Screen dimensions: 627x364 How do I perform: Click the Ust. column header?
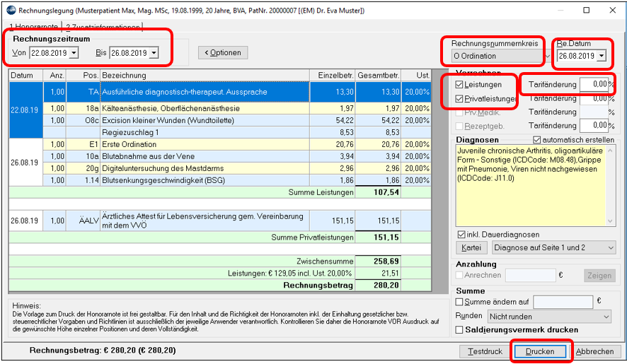pos(416,76)
